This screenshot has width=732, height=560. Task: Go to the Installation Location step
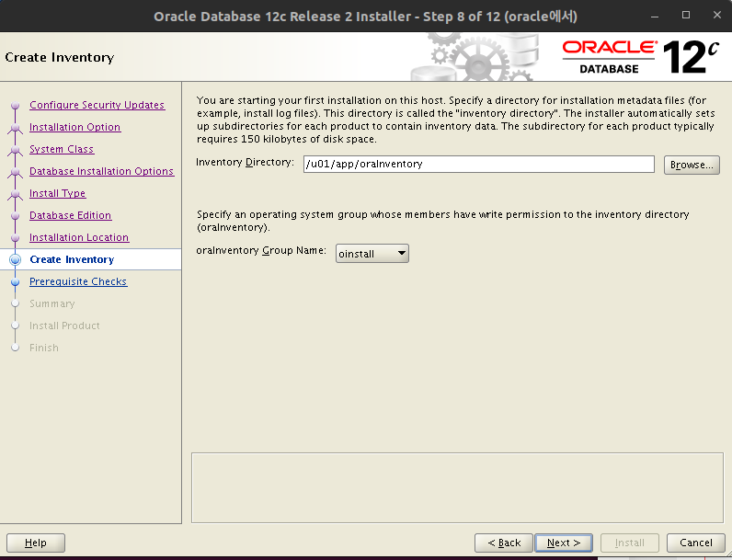pos(79,237)
